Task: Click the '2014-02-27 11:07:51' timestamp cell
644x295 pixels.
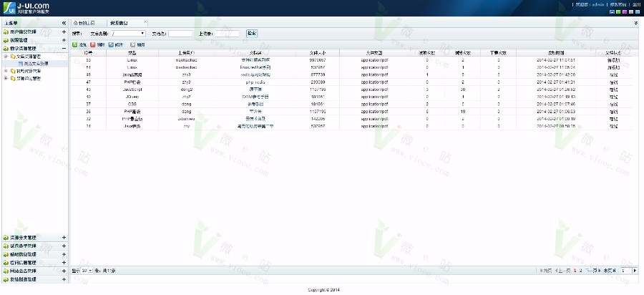Action: coord(556,60)
